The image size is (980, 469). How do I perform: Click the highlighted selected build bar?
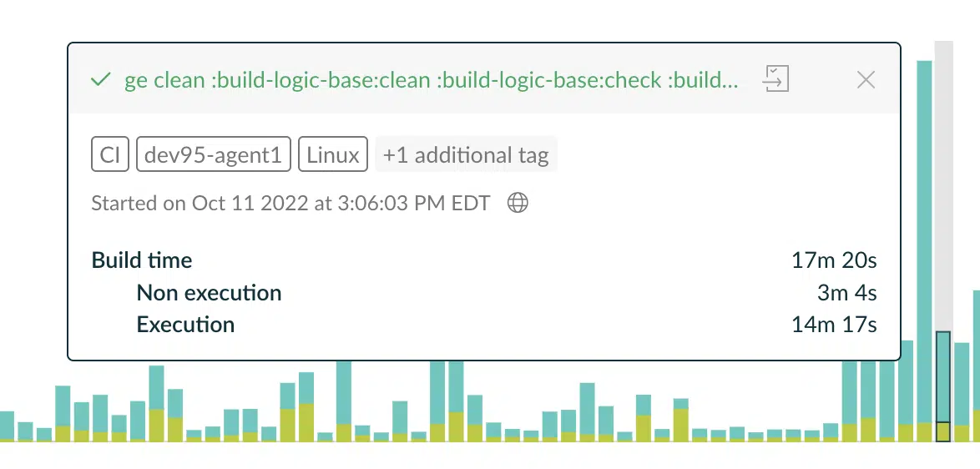[943, 386]
